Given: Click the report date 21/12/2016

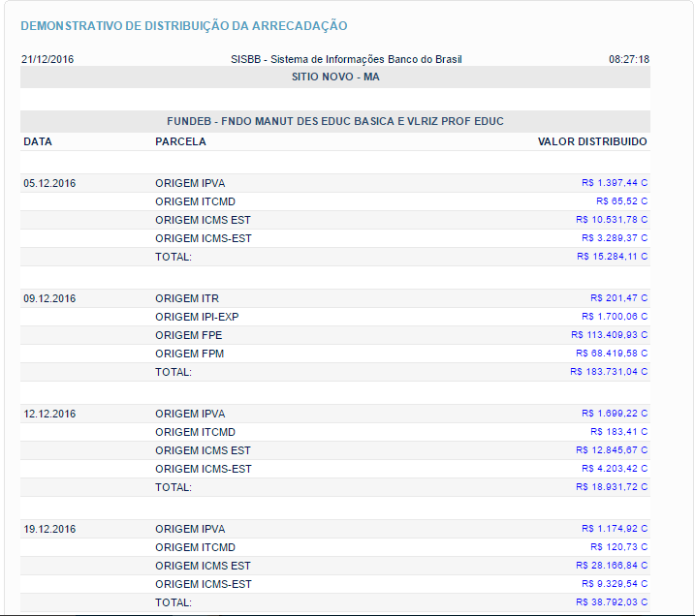Looking at the screenshot, I should pyautogui.click(x=47, y=59).
